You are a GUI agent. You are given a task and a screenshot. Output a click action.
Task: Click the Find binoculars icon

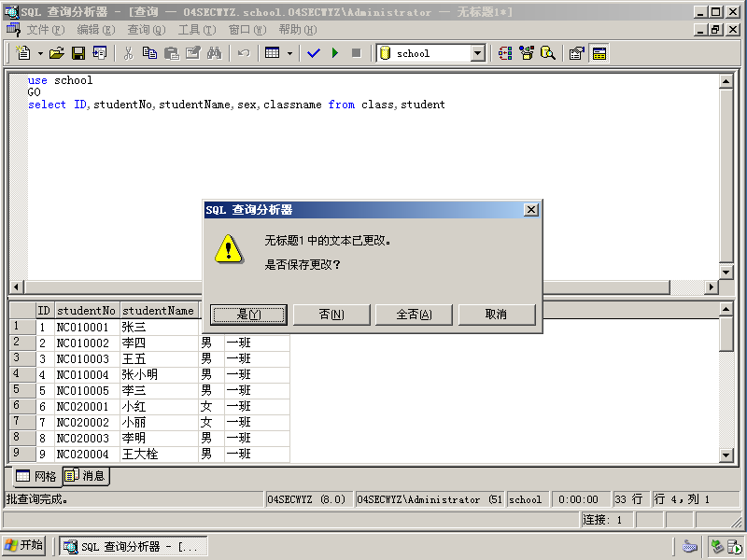[215, 53]
